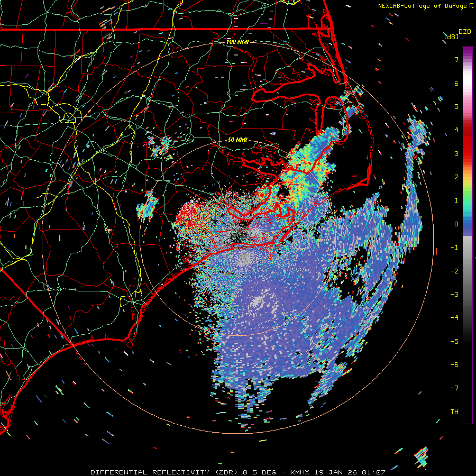Click the -7 value on color scale
The image size is (476, 476).
click(454, 388)
